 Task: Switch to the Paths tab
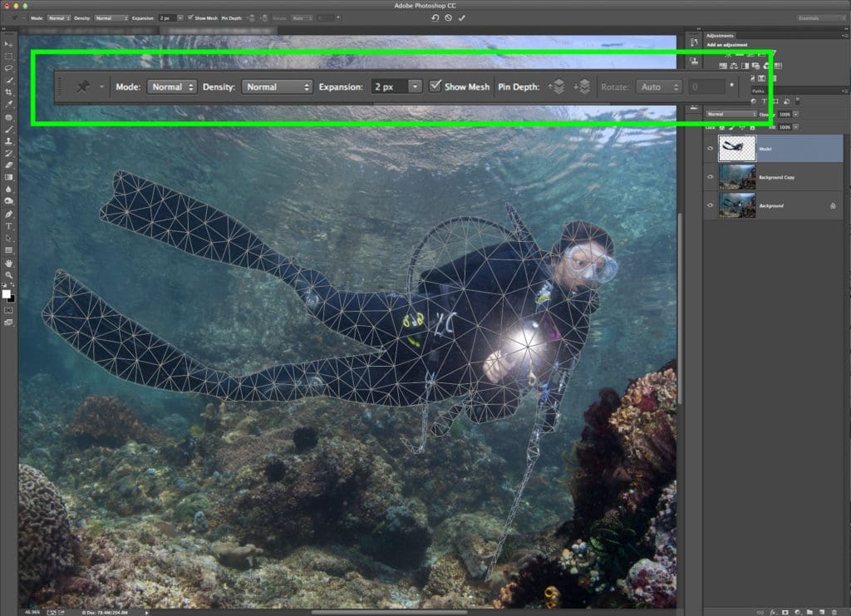[758, 91]
